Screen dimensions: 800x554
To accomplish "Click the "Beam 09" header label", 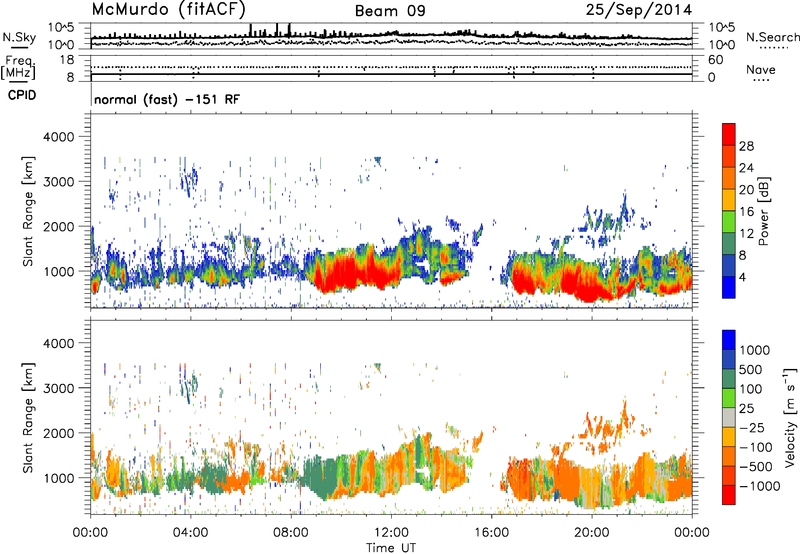I will [390, 11].
